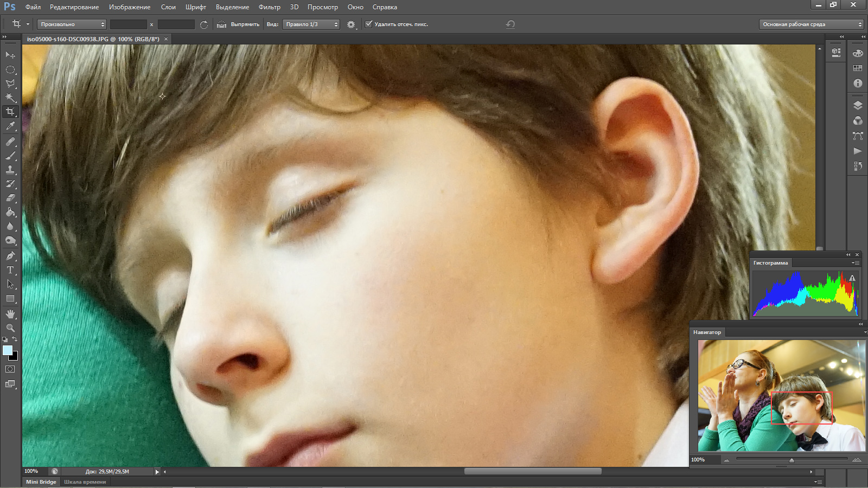Select the Zoom magnifier tool
868x488 pixels.
point(10,328)
